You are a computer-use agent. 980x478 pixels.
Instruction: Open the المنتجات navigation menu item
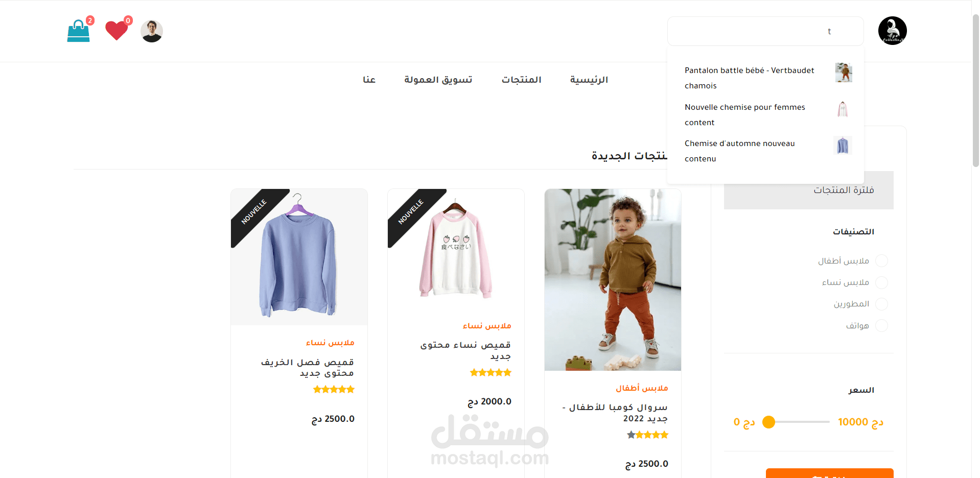pyautogui.click(x=521, y=80)
